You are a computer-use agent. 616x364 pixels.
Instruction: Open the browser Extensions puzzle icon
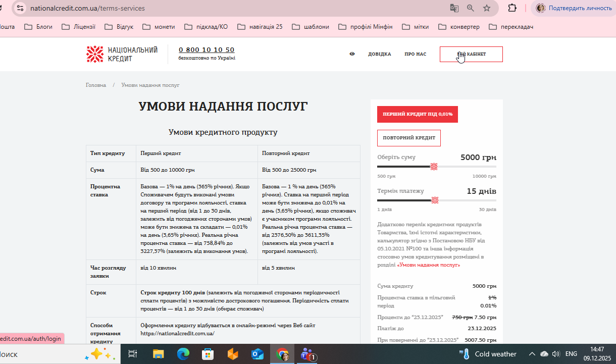[512, 8]
